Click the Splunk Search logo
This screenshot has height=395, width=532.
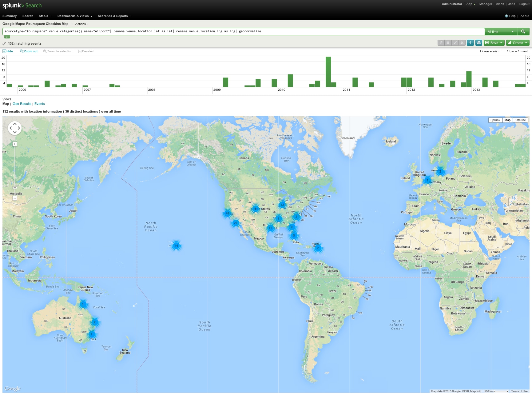coord(22,6)
